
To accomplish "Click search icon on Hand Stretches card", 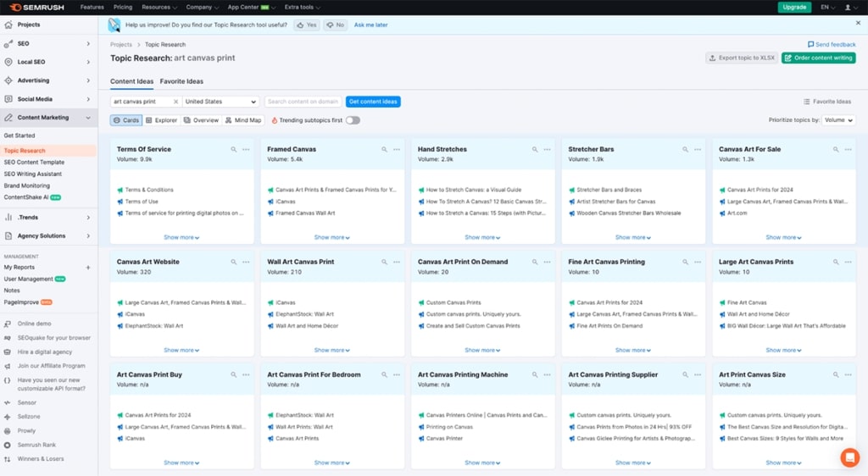I will pyautogui.click(x=535, y=149).
